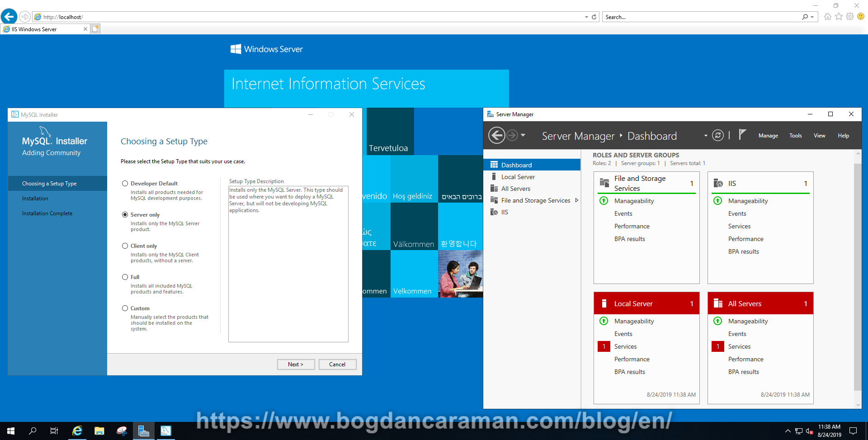The height and width of the screenshot is (440, 868).
Task: Click the Dashboard icon in Server Manager sidebar
Action: (494, 165)
